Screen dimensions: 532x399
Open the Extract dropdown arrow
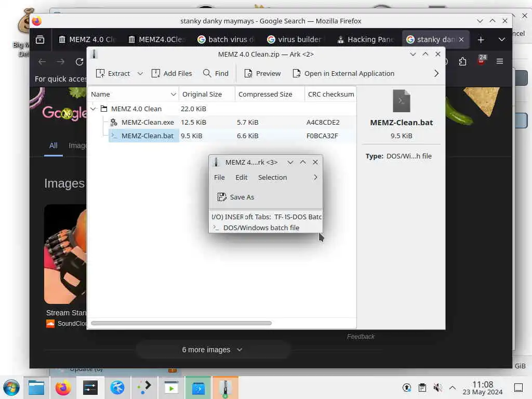[140, 73]
